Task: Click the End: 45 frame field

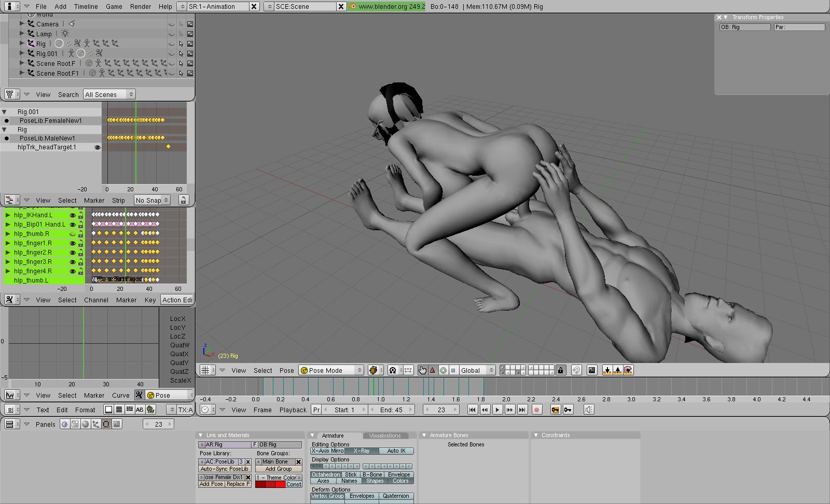Action: [x=391, y=410]
